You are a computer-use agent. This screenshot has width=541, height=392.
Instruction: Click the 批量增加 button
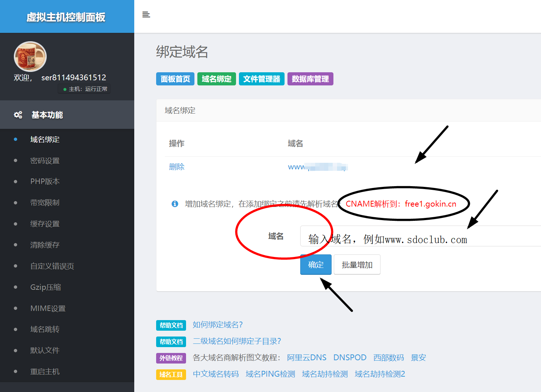357,265
